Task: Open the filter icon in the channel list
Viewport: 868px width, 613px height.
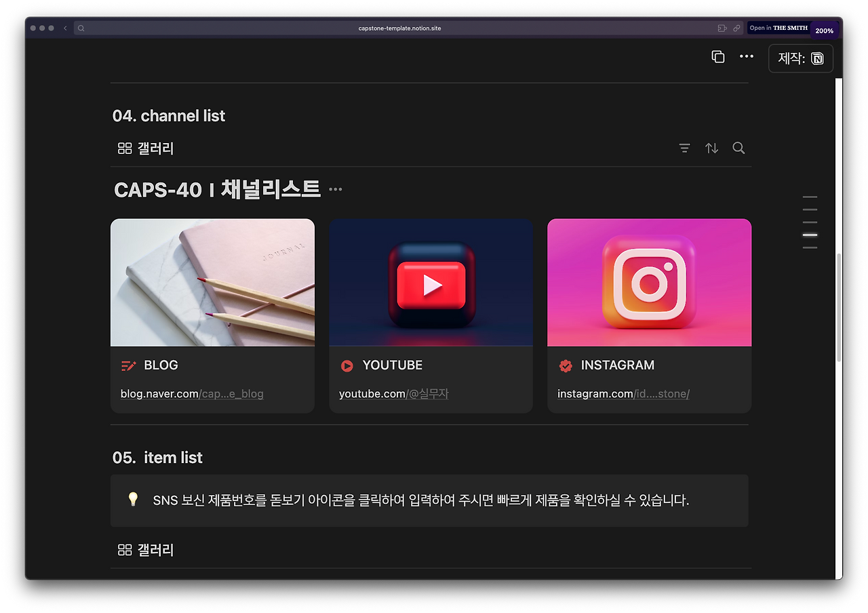Action: [685, 148]
